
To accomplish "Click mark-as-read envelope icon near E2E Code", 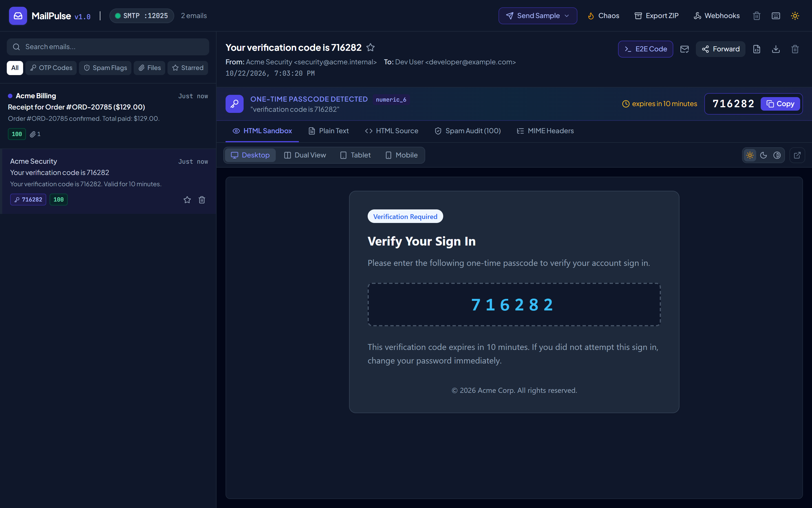I will coord(685,49).
